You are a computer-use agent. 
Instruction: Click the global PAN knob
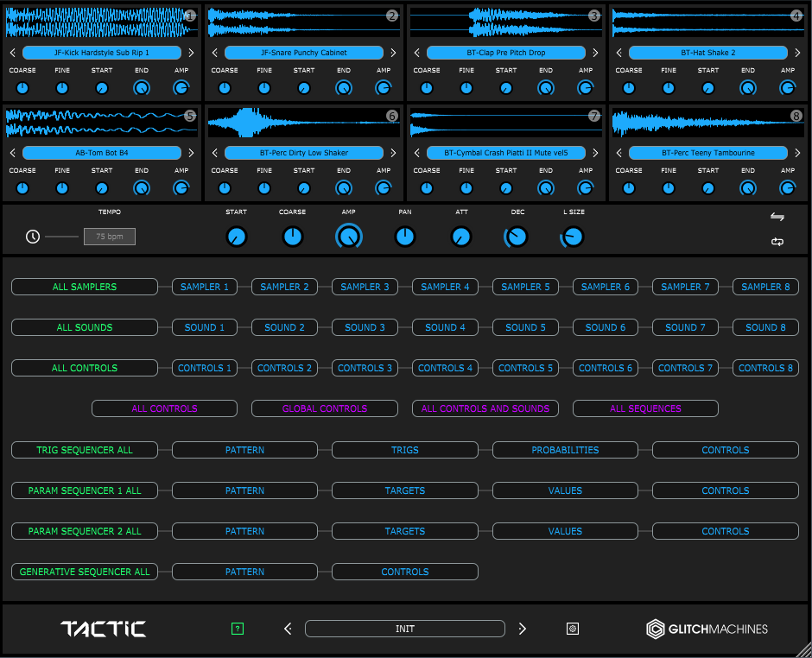[405, 237]
